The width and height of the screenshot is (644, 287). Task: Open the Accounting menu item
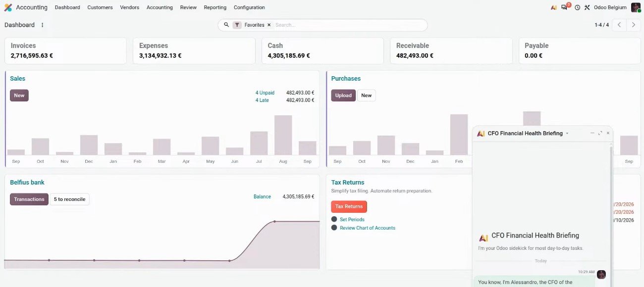(160, 7)
